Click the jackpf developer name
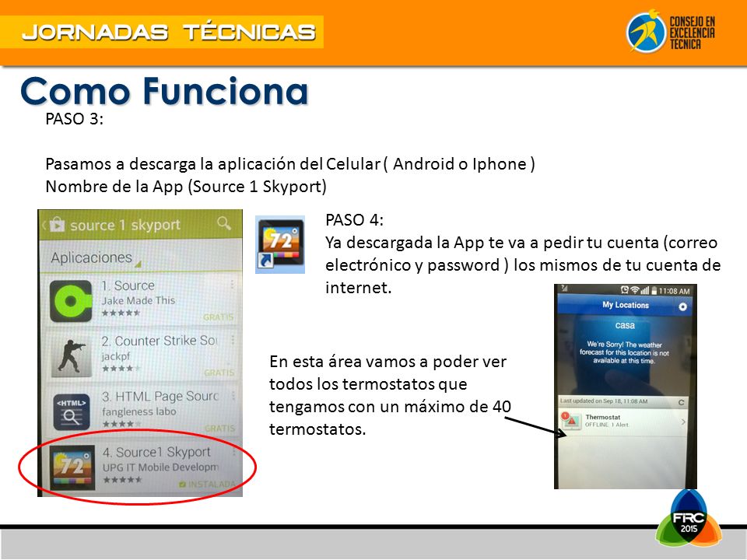The width and height of the screenshot is (747, 560). pyautogui.click(x=115, y=356)
